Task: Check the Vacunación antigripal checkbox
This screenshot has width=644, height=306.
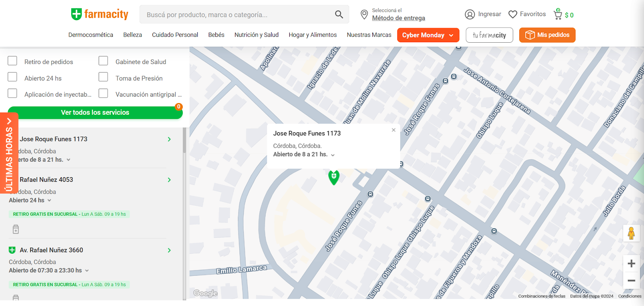Action: [x=103, y=93]
